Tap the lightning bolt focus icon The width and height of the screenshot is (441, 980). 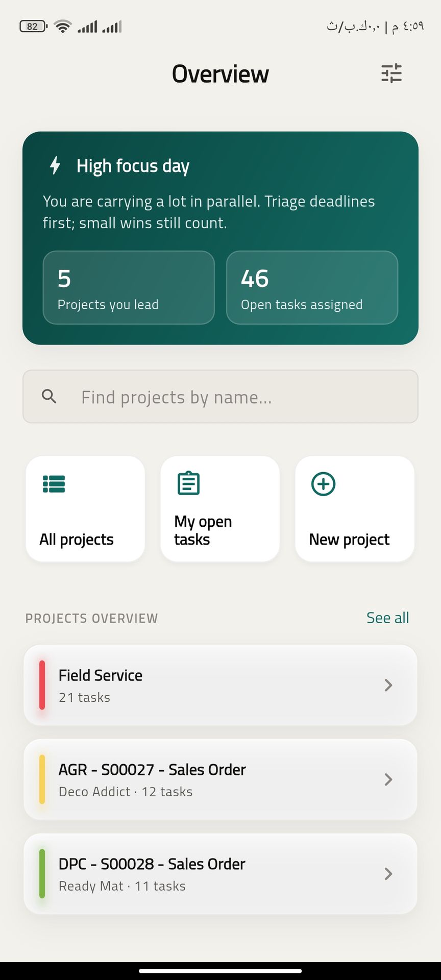point(55,165)
